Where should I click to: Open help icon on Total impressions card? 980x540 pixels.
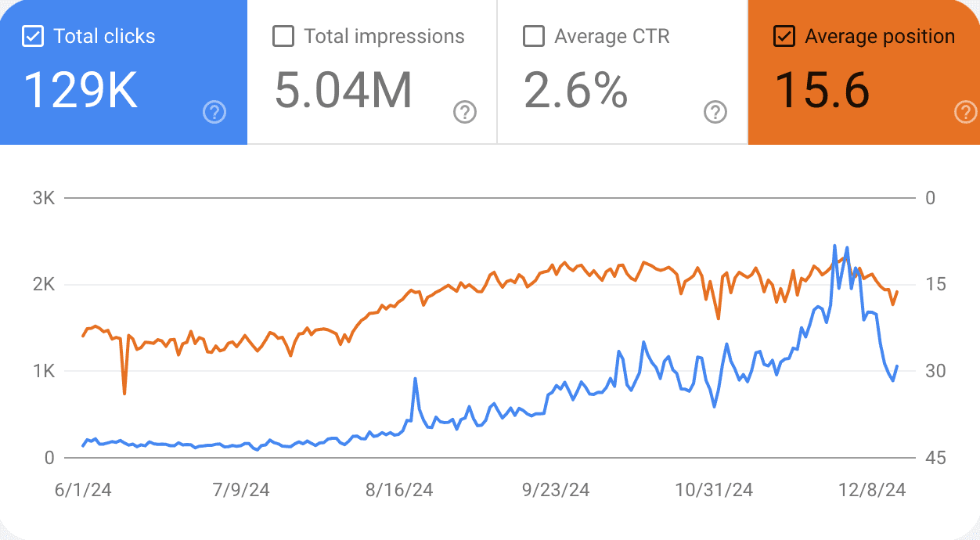pyautogui.click(x=465, y=113)
